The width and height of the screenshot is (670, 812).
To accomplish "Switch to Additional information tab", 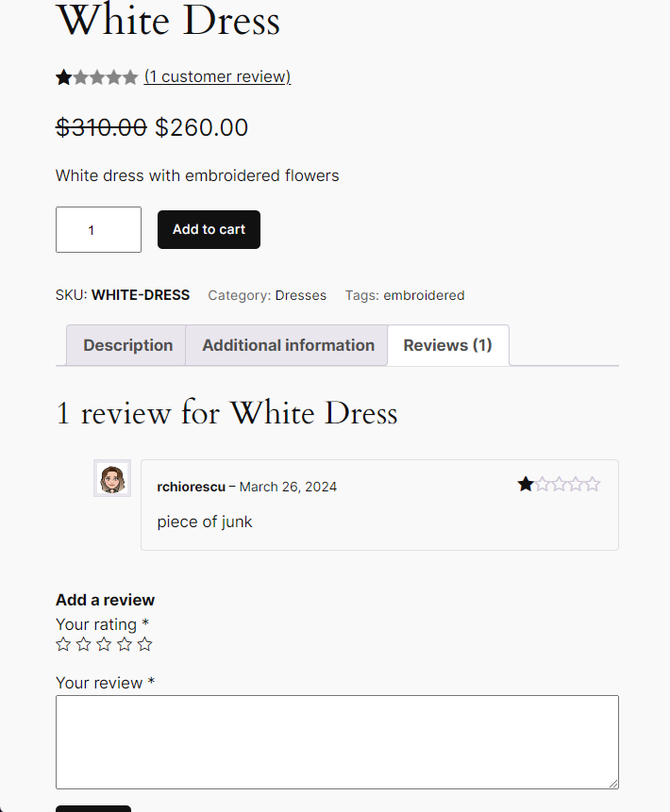I will pos(288,345).
